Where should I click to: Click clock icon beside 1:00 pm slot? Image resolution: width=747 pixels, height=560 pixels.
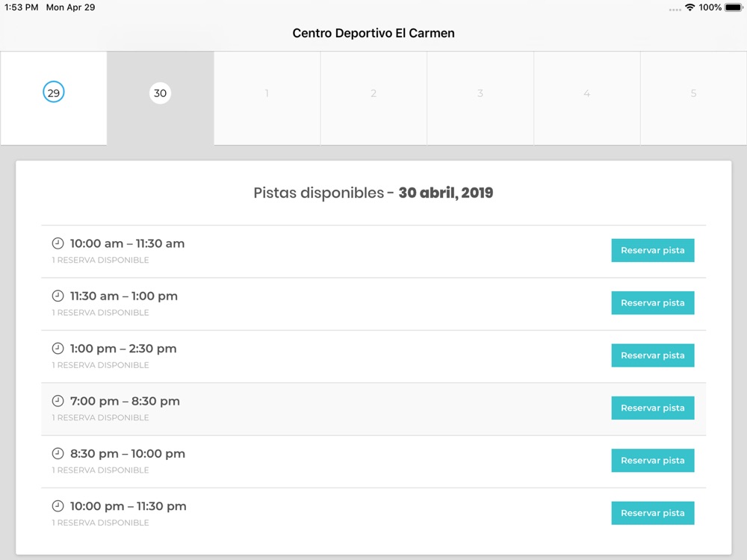point(58,348)
